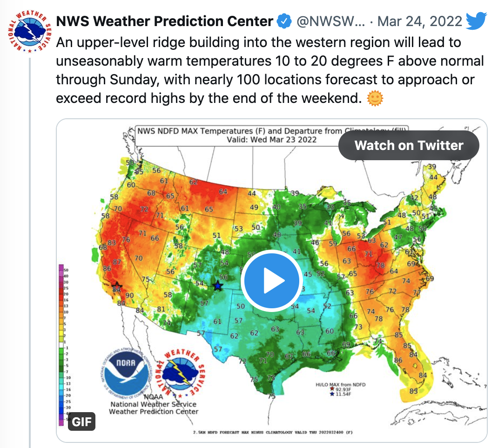
Task: Click the NWS NDFD MAX Temperatures map title
Action: [272, 136]
